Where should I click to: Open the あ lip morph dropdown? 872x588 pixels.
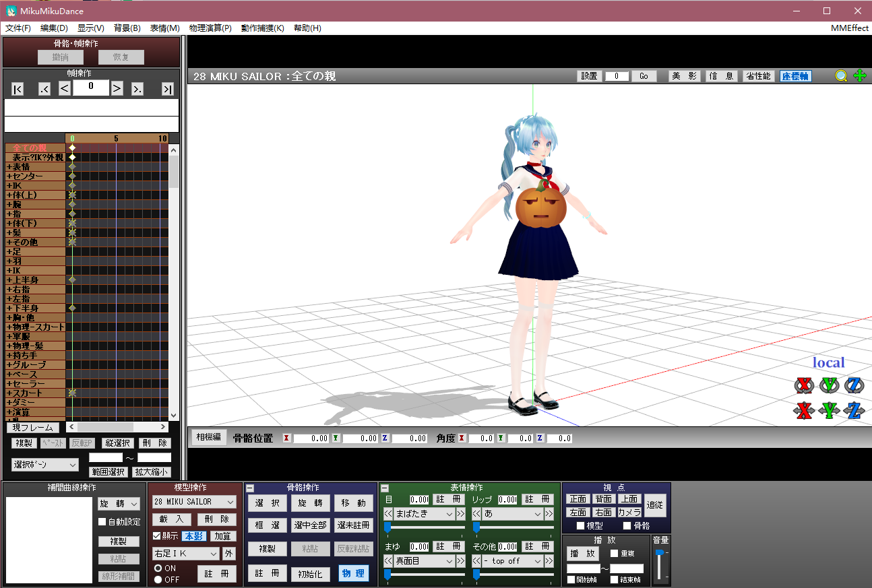pos(512,514)
